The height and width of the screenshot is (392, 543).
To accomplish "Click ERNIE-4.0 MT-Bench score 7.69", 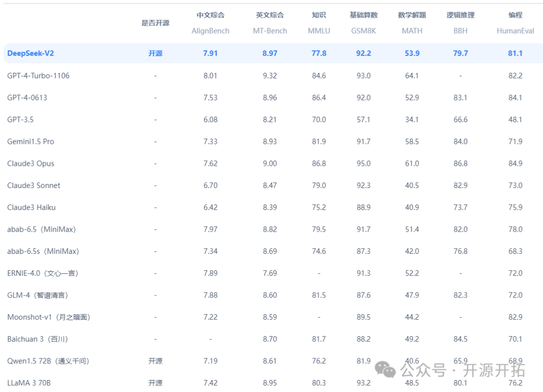I will coord(270,273).
